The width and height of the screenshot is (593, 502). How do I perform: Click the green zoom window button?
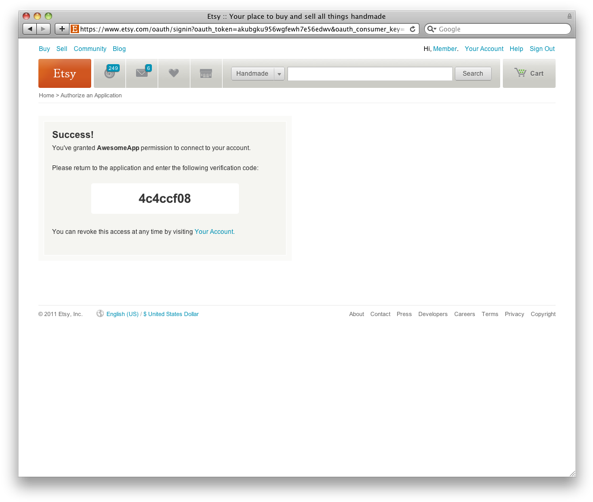pos(48,16)
